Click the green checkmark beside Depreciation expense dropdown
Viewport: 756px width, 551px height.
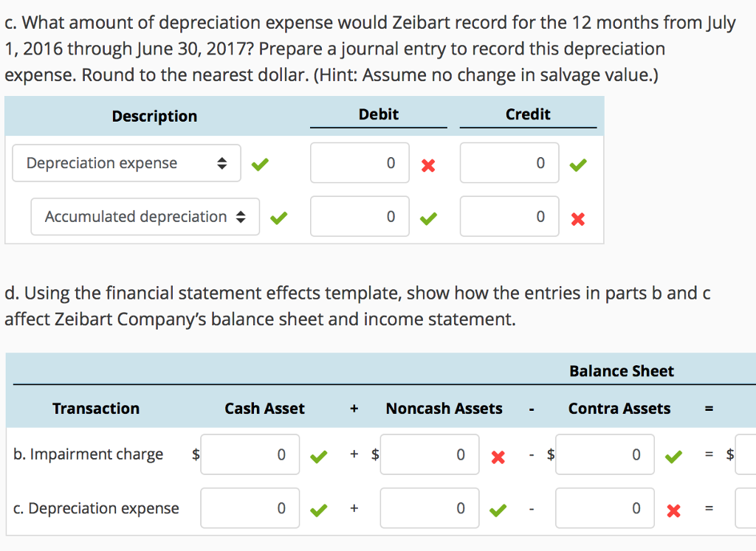(259, 162)
